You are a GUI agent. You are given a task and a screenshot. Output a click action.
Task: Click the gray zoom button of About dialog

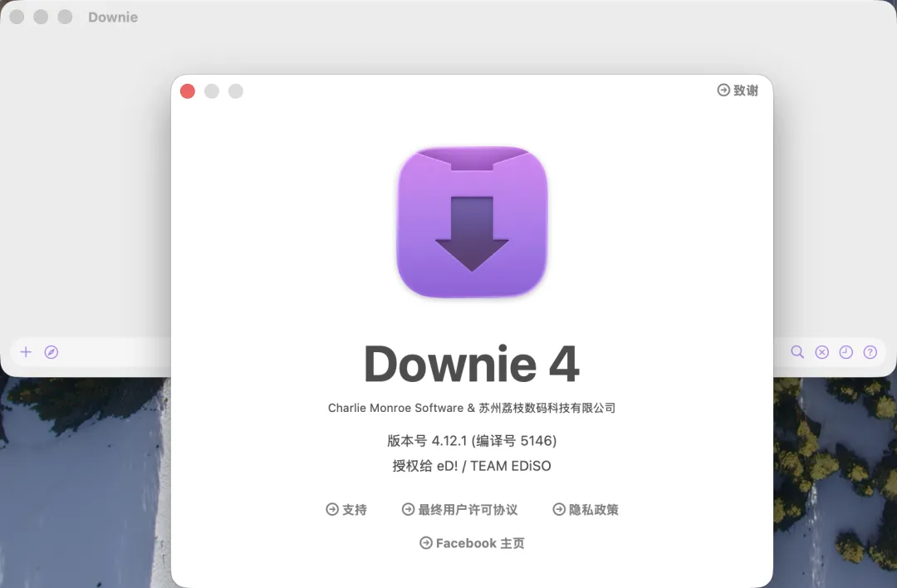point(236,91)
